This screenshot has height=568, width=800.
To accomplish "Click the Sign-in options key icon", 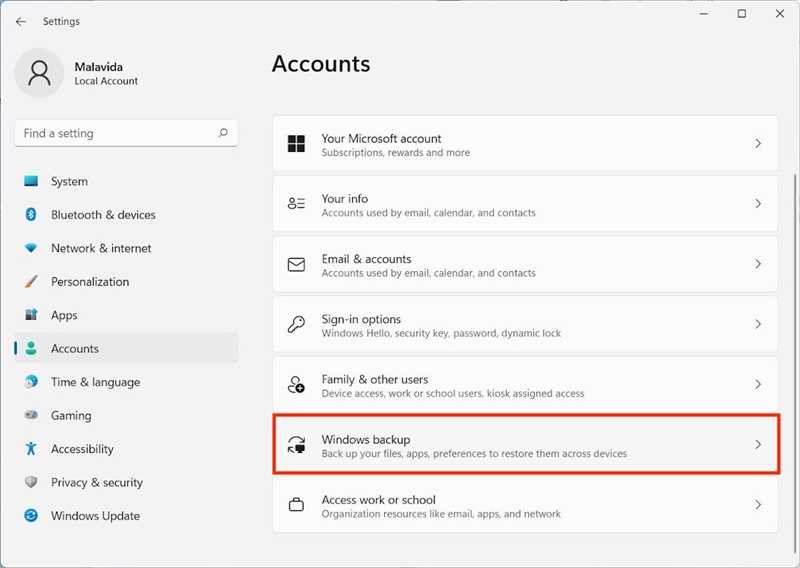I will click(x=296, y=324).
